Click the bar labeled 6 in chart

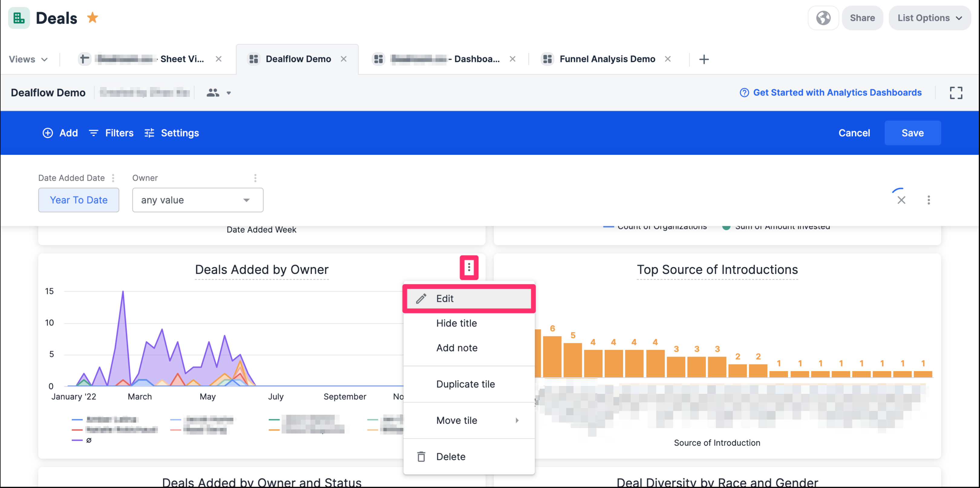552,356
